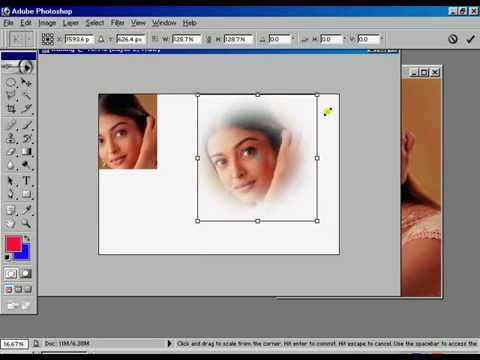Click the small portrait image on canvas
480x360 pixels.
[128, 131]
